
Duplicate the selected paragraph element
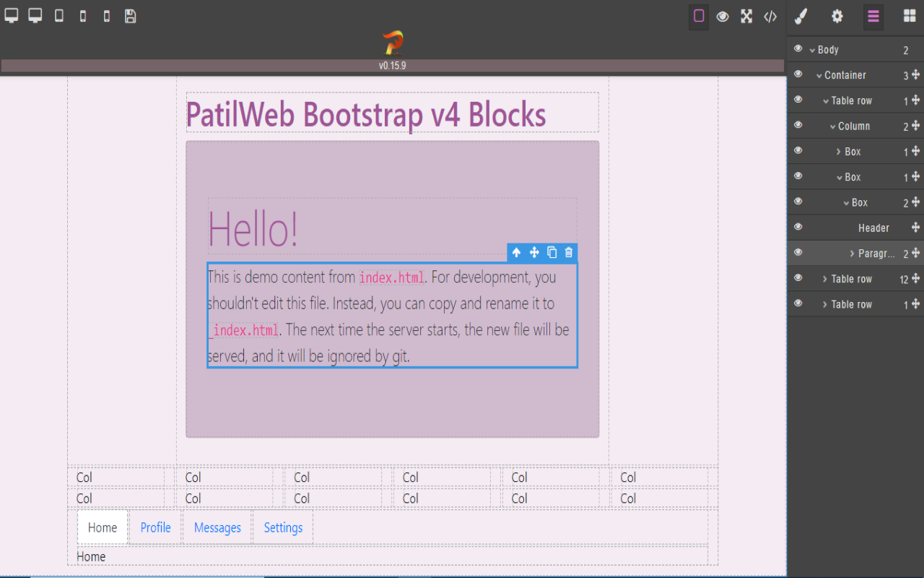coord(552,252)
